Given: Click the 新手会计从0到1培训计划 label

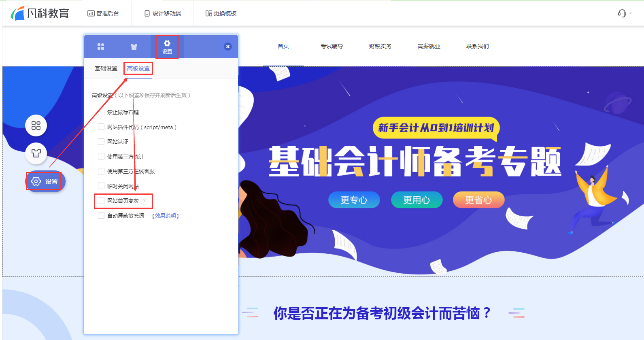Looking at the screenshot, I should [x=436, y=128].
